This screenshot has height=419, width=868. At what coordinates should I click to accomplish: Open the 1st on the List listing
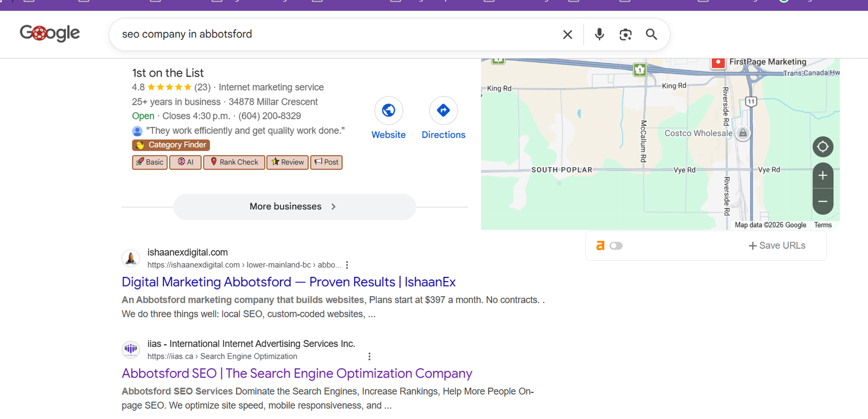click(x=168, y=73)
